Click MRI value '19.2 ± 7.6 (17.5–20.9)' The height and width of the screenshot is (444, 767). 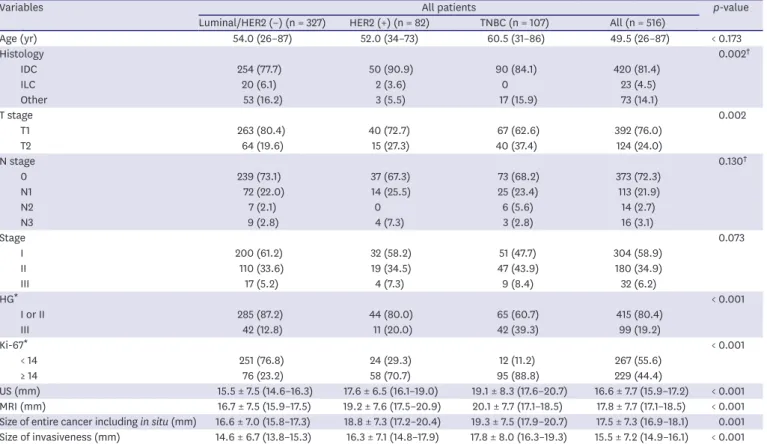pos(391,406)
